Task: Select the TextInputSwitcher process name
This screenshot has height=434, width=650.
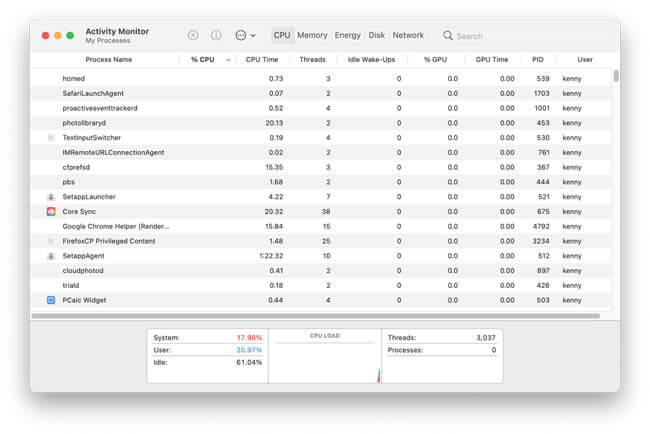Action: click(x=91, y=138)
